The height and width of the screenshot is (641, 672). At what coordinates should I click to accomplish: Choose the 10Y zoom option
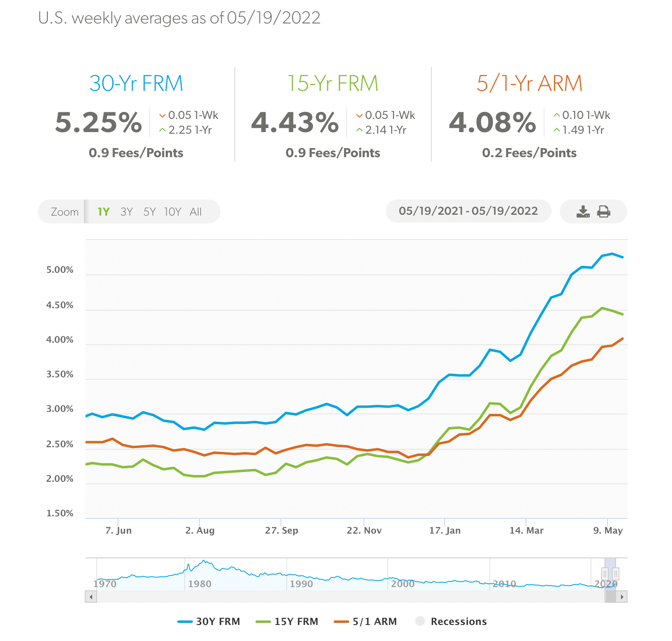click(x=173, y=212)
